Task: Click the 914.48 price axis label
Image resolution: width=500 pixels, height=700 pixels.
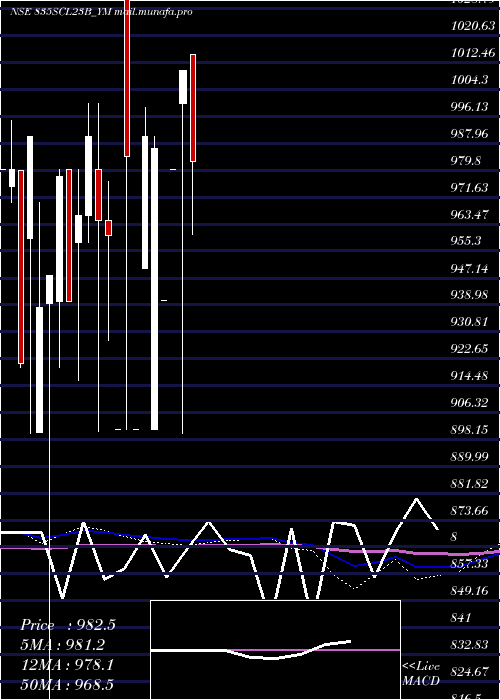Action: tap(470, 376)
